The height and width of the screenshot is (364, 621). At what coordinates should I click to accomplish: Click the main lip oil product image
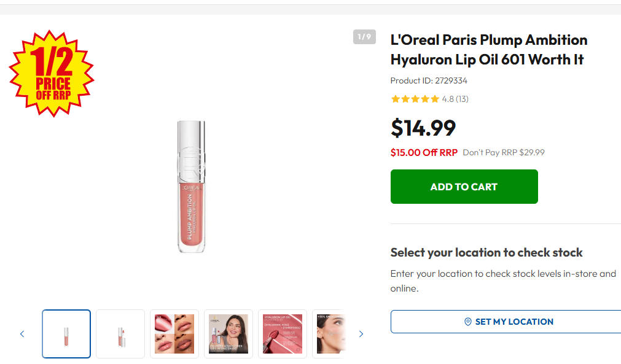191,187
